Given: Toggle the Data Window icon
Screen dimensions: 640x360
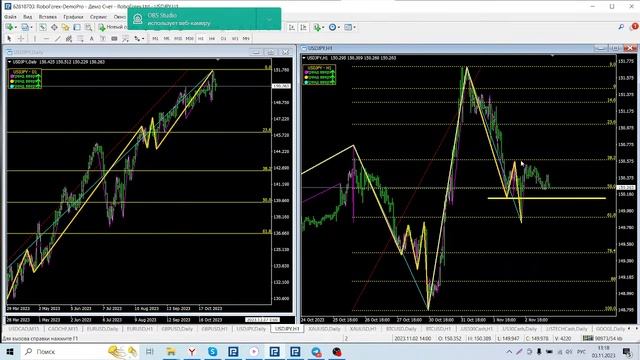Looking at the screenshot, I should (54, 27).
